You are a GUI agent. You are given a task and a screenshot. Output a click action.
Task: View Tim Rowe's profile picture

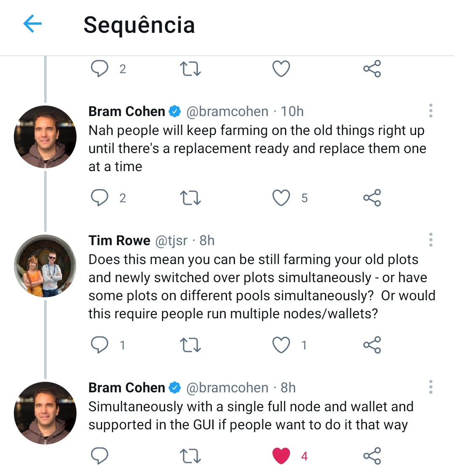(x=45, y=266)
